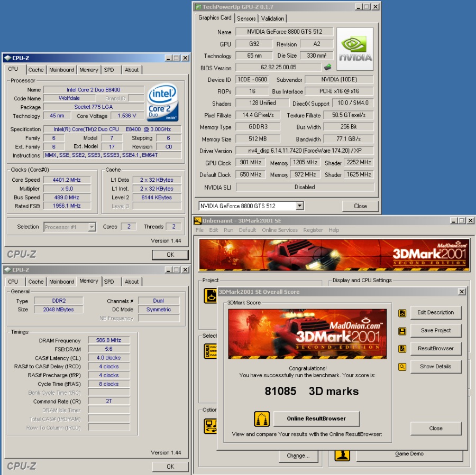Click the CPU Specification E8400 field
The height and width of the screenshot is (475, 476).
click(112, 129)
